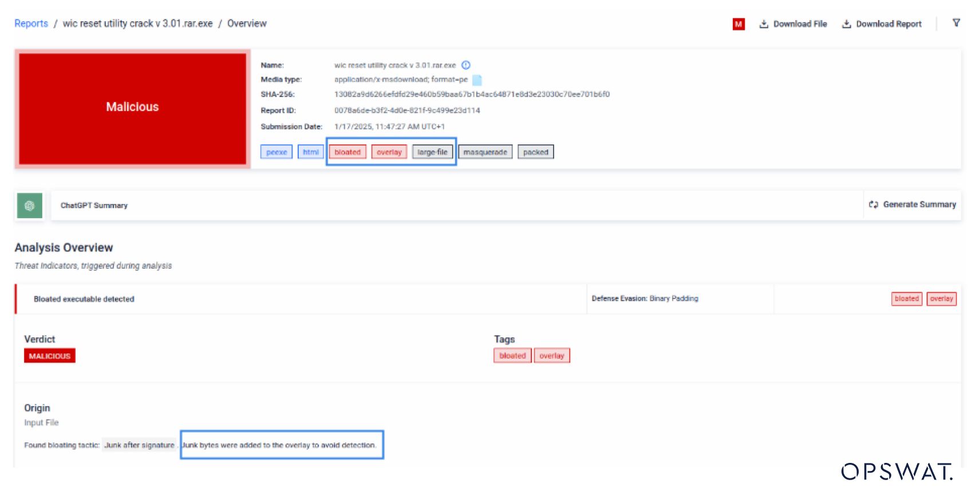Screen dimensions: 980x503
Task: Click the green ChatGPT logo icon
Action: (x=30, y=206)
